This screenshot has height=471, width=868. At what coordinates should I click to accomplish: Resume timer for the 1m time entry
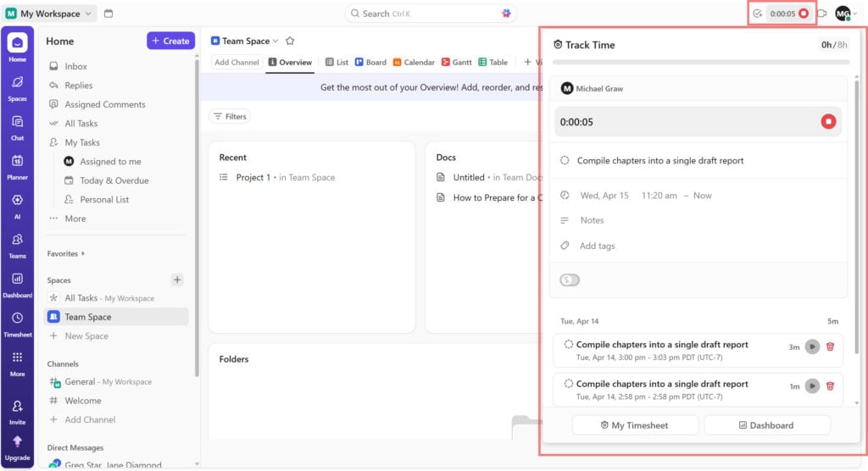point(812,386)
